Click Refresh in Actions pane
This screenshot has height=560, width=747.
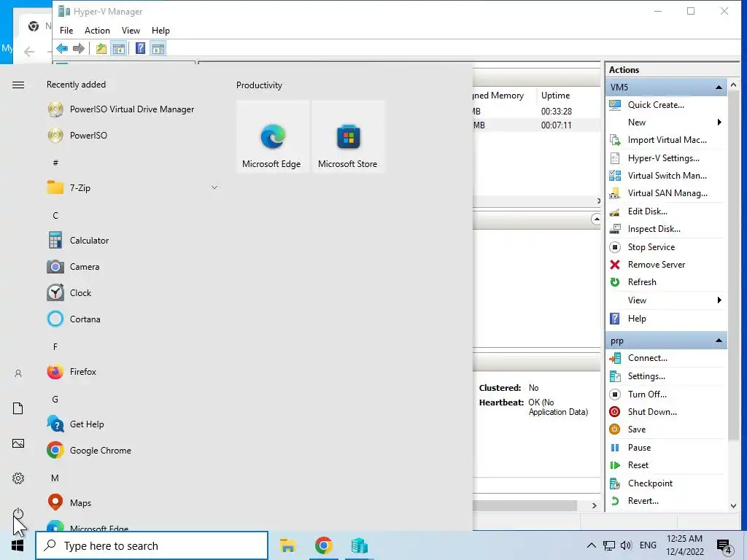tap(642, 282)
